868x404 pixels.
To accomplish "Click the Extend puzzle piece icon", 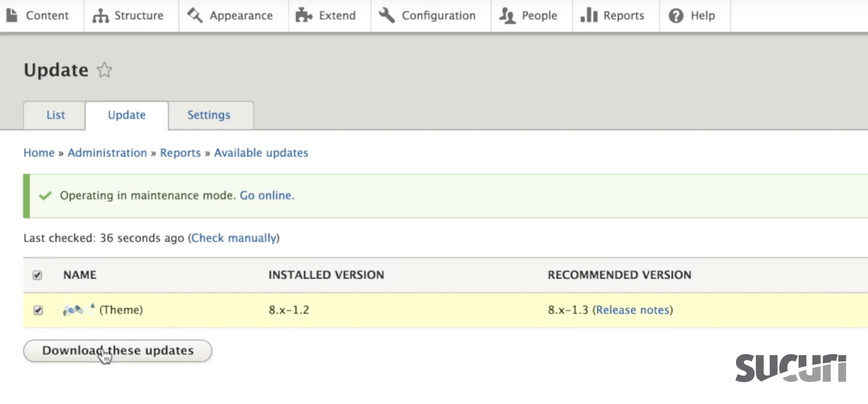I will coord(304,16).
